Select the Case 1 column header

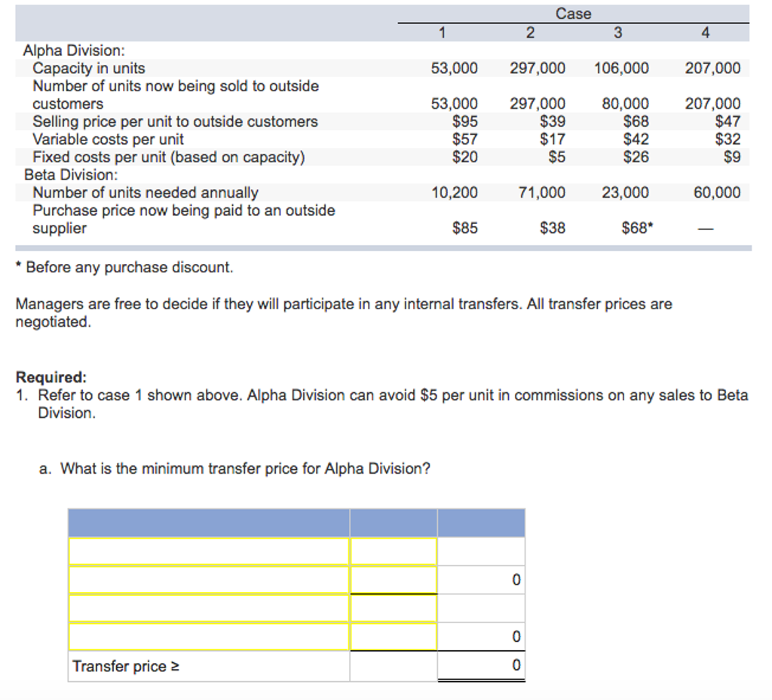442,32
